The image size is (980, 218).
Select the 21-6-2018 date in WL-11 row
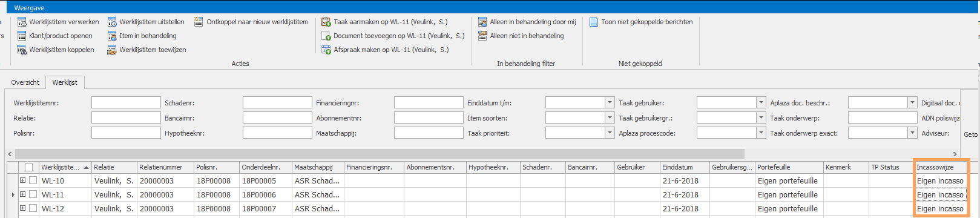pos(685,194)
